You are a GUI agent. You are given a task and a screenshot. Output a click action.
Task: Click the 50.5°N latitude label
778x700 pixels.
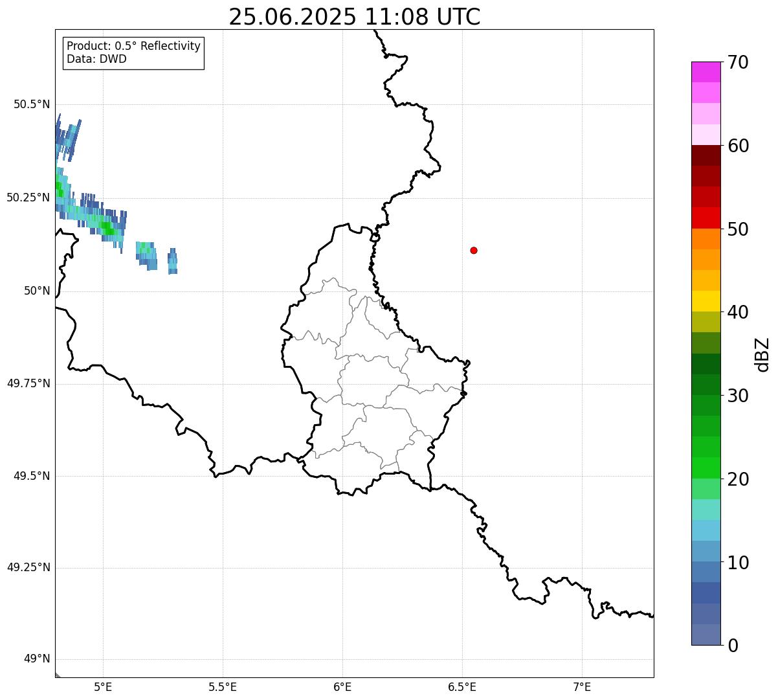click(x=32, y=104)
